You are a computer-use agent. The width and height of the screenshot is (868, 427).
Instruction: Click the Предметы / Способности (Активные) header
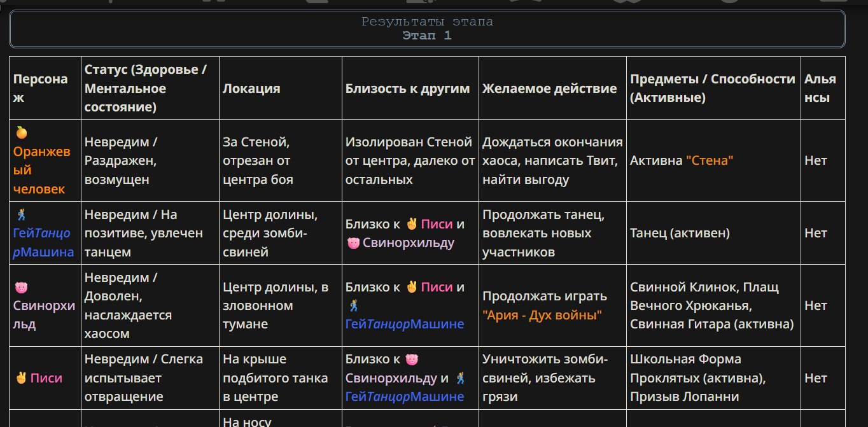click(713, 88)
